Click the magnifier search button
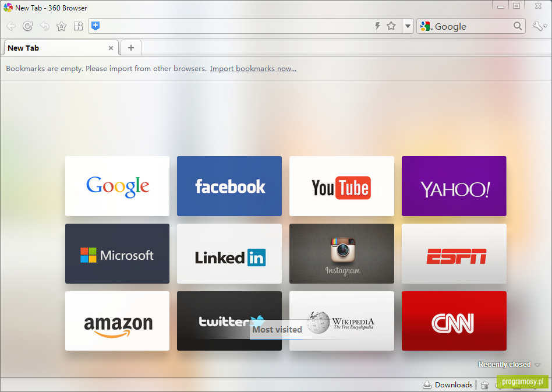The height and width of the screenshot is (392, 552). pyautogui.click(x=518, y=26)
